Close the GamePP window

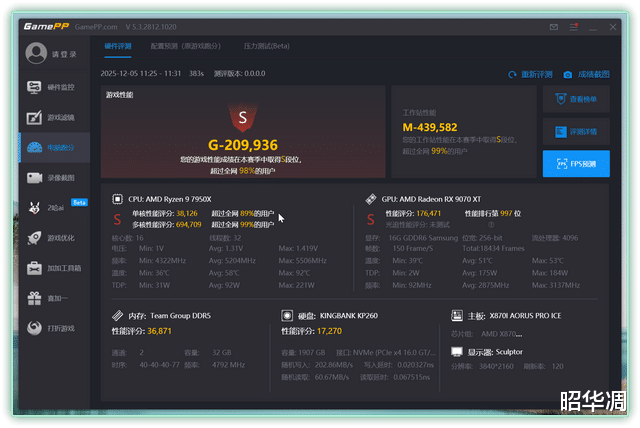coord(613,27)
